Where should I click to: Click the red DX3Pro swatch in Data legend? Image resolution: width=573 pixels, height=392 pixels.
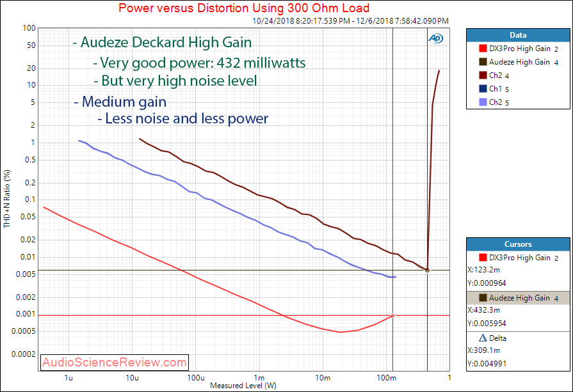coord(483,48)
